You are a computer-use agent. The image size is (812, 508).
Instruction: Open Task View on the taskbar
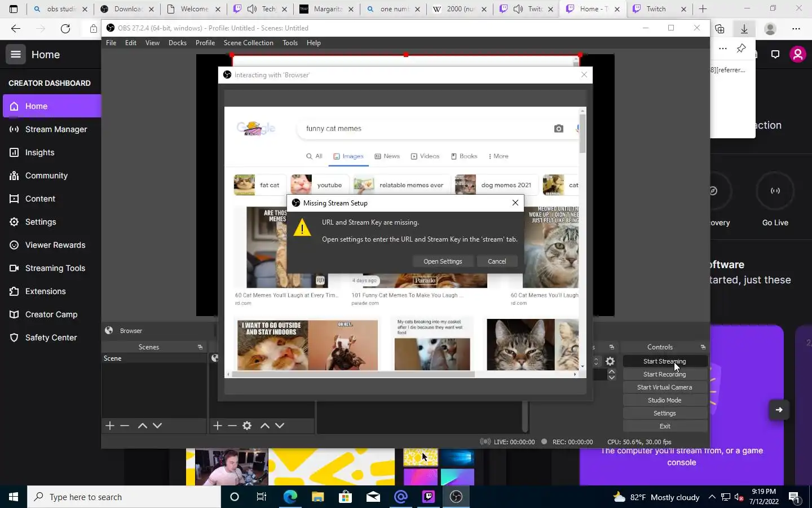262,497
